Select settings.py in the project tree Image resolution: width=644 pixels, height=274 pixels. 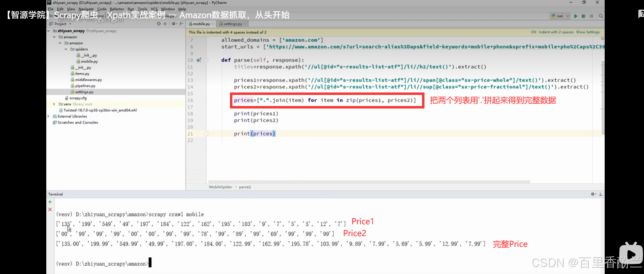point(82,92)
